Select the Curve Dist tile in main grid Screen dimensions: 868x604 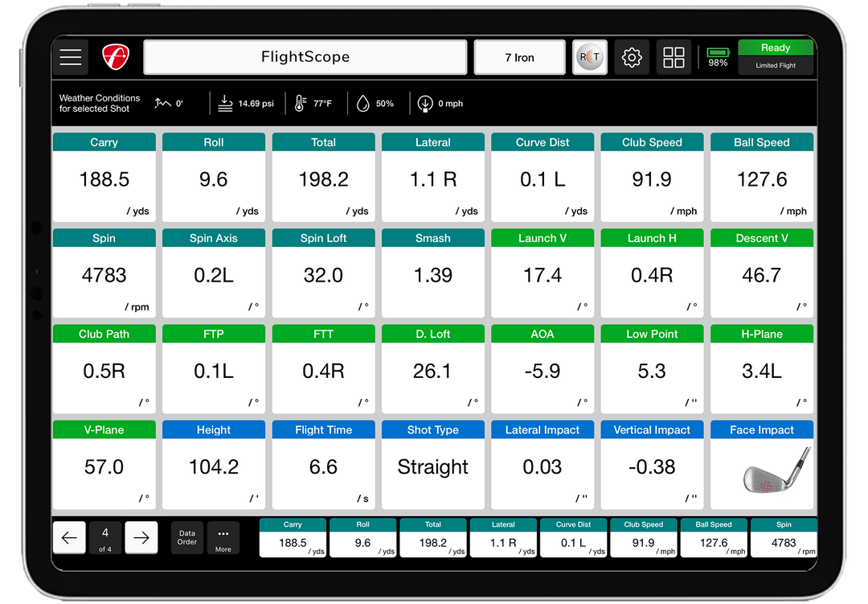tap(542, 177)
